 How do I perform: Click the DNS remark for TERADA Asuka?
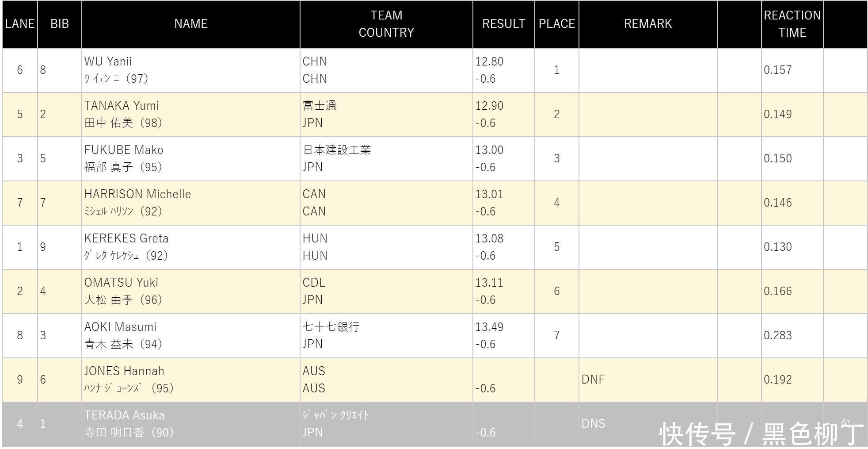point(593,424)
